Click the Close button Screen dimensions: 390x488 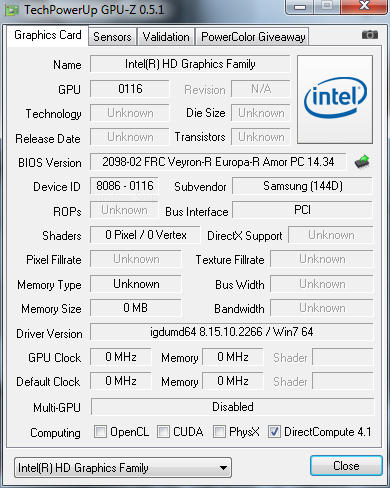[x=346, y=466]
